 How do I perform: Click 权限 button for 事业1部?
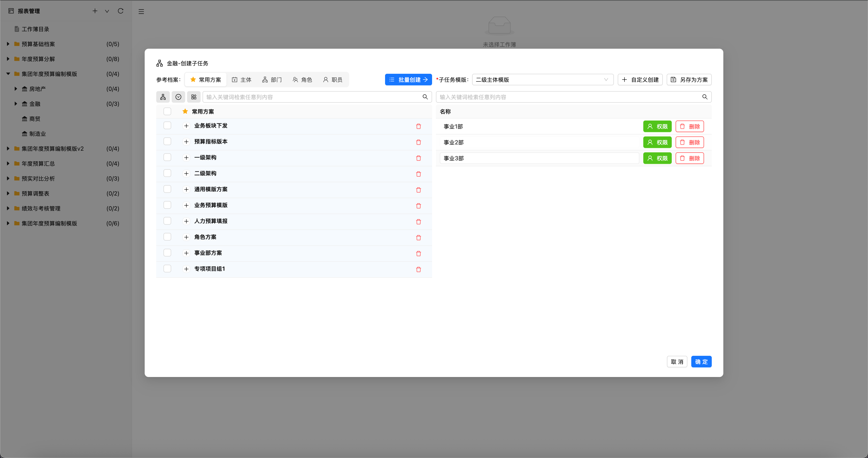coord(657,127)
